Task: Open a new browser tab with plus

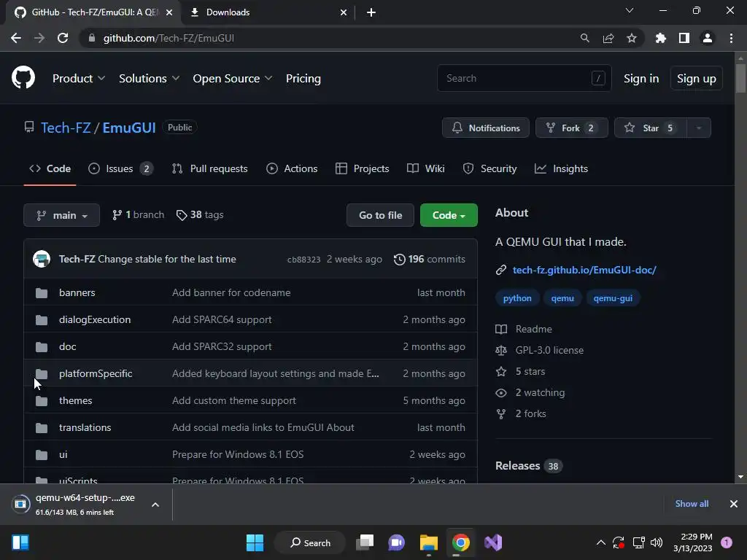Action: (371, 12)
